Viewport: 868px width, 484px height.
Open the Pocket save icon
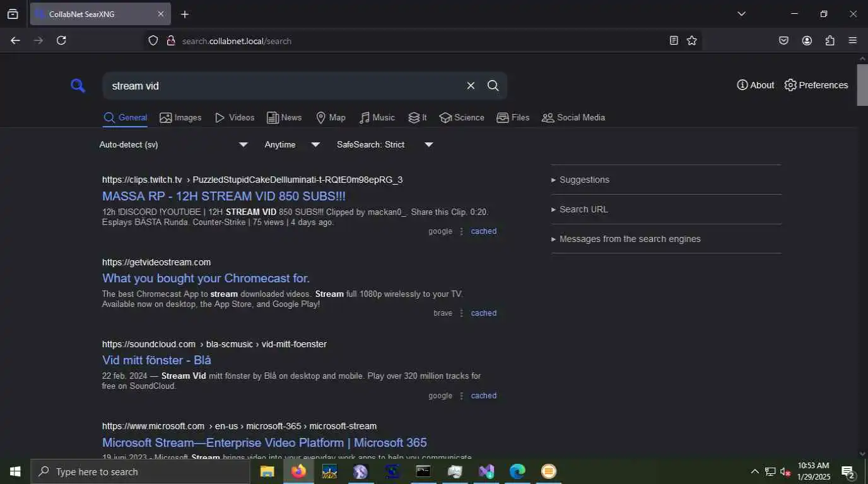tap(783, 40)
